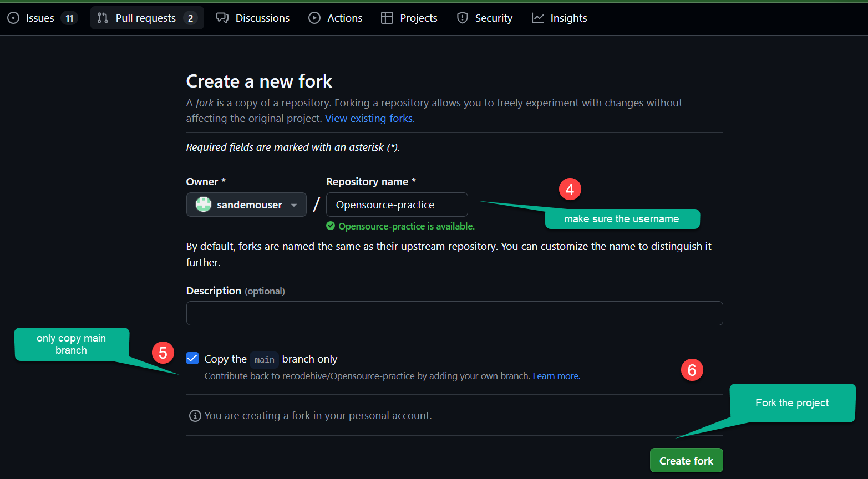Click the Insights graph icon
The image size is (868, 479).
pos(537,18)
